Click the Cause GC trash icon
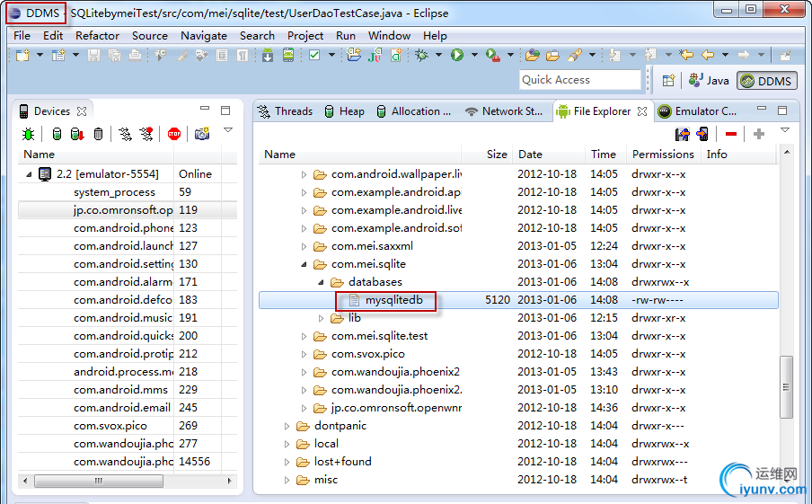Viewport: 812px width, 504px height. (x=99, y=134)
